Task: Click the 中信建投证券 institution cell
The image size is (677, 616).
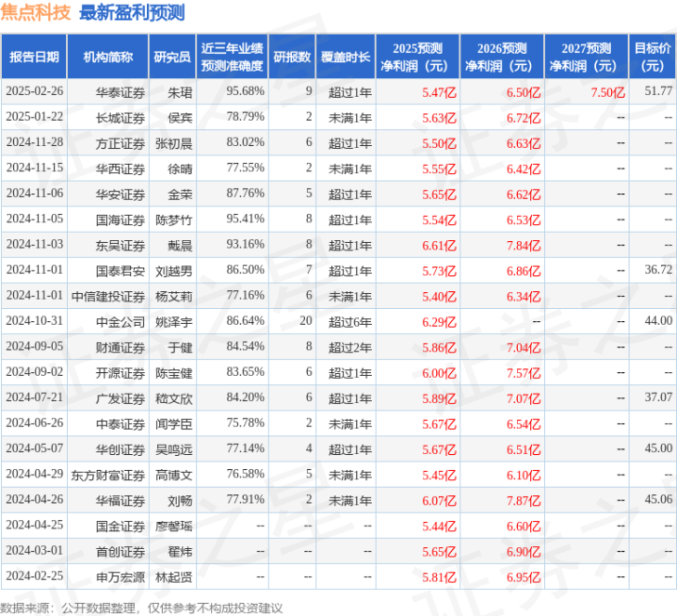Action: [108, 297]
